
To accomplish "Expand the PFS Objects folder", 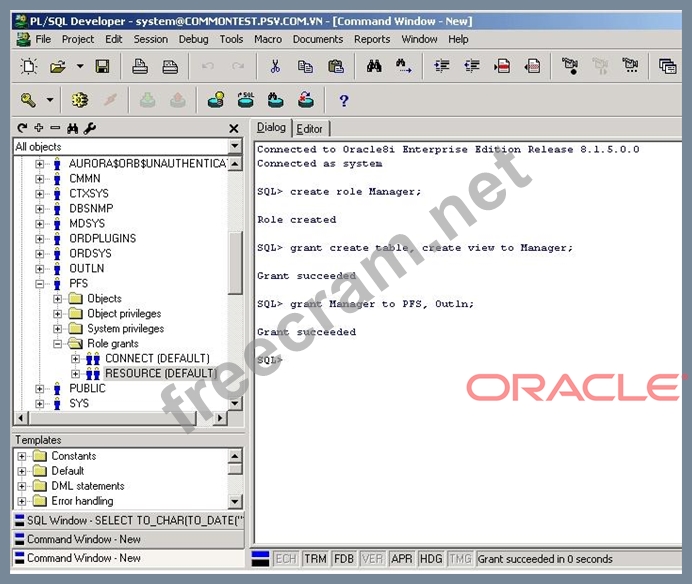I will tap(57, 299).
